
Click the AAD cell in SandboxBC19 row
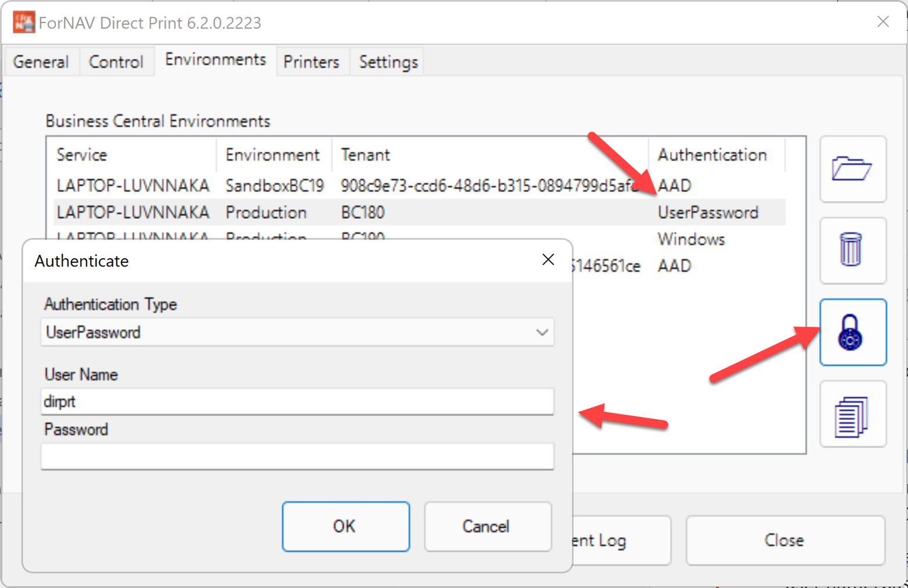(x=675, y=186)
